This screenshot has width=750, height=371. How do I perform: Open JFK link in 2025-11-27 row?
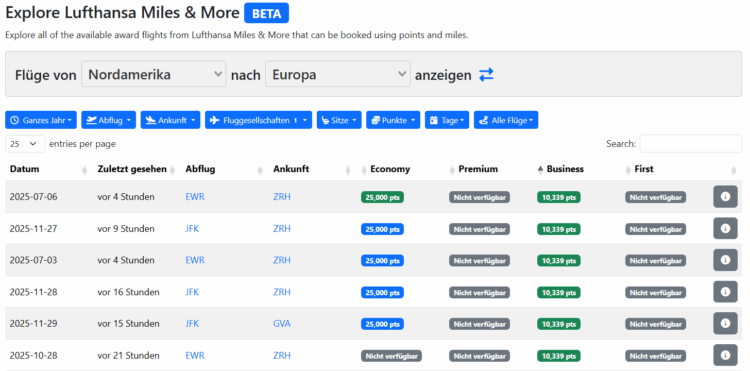point(192,229)
